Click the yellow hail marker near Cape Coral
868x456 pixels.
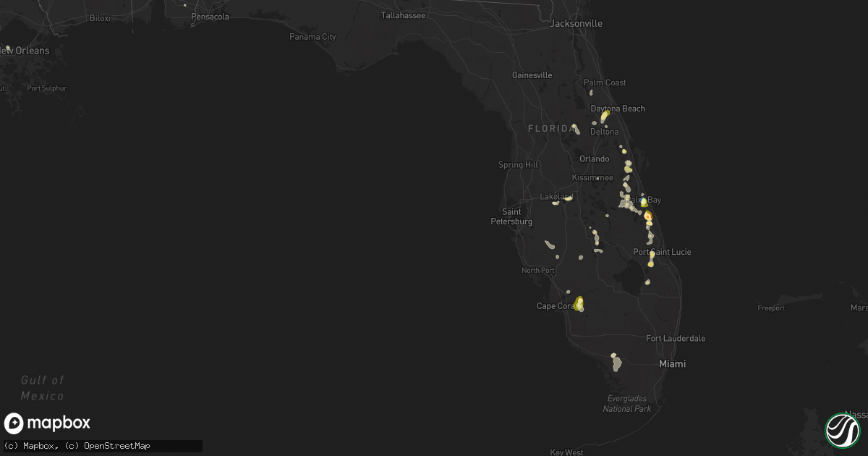[x=579, y=303]
